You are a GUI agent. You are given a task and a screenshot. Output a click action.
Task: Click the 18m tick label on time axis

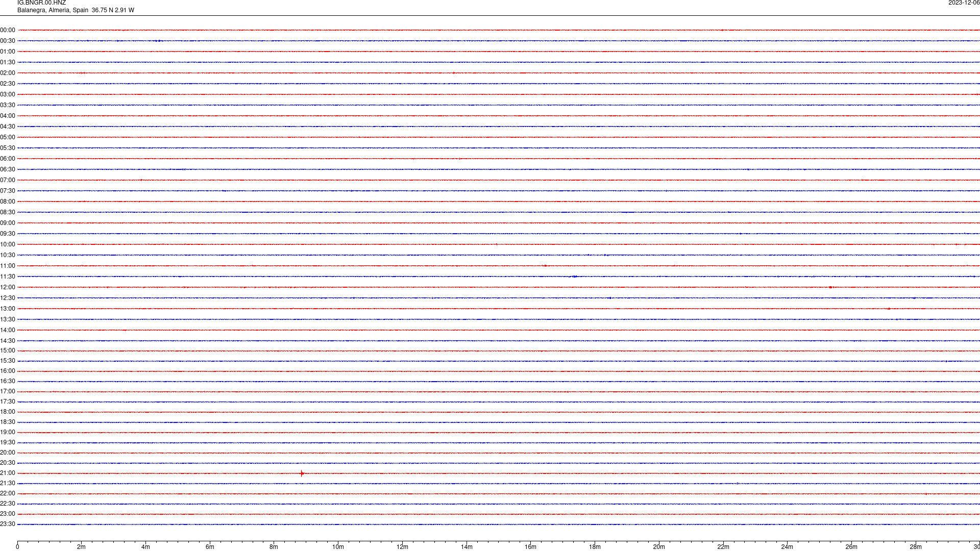click(x=595, y=547)
